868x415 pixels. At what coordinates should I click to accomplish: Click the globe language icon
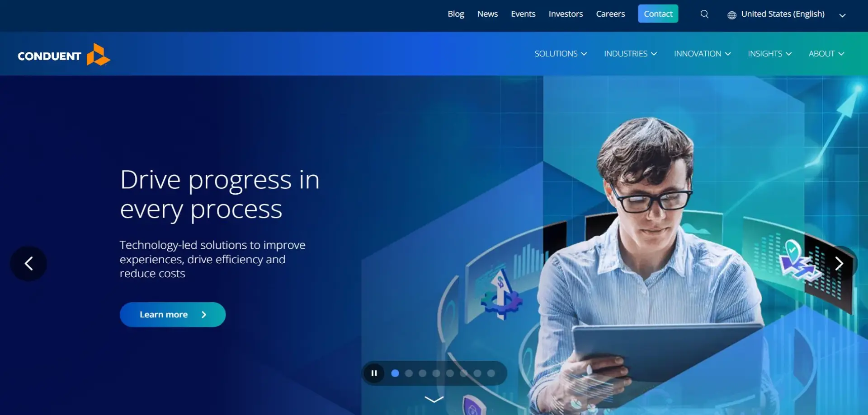[x=732, y=14]
